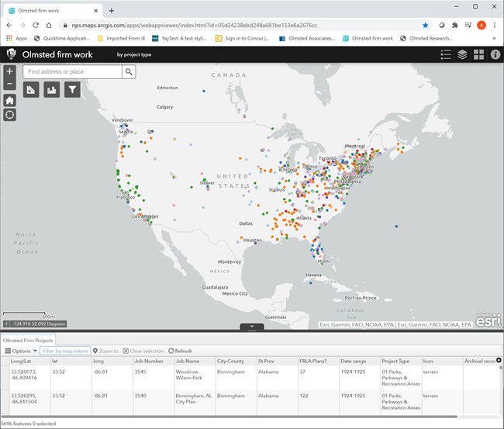Viewport: 504px width, 429px height.
Task: Show more bookmarks with the chevron
Action: click(494, 38)
